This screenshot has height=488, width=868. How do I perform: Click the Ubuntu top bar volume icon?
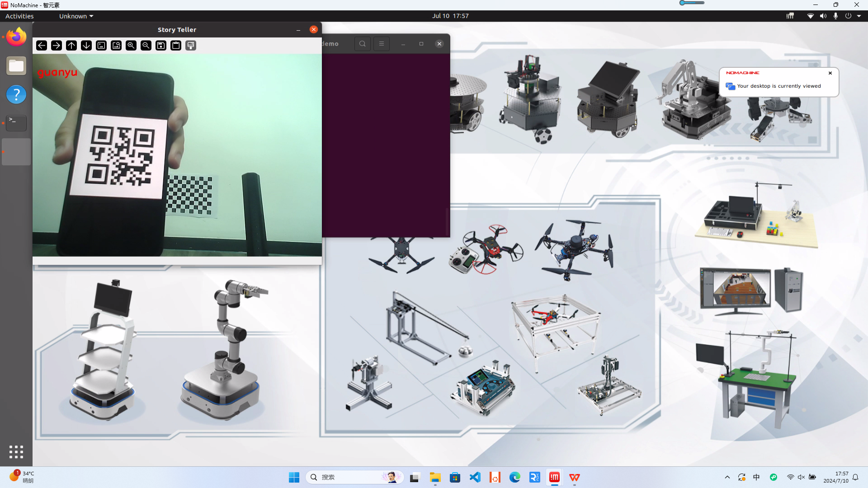pos(823,16)
